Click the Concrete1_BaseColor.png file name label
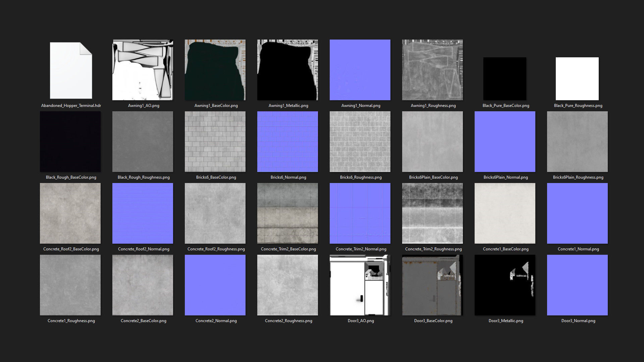This screenshot has width=644, height=362. click(x=506, y=249)
